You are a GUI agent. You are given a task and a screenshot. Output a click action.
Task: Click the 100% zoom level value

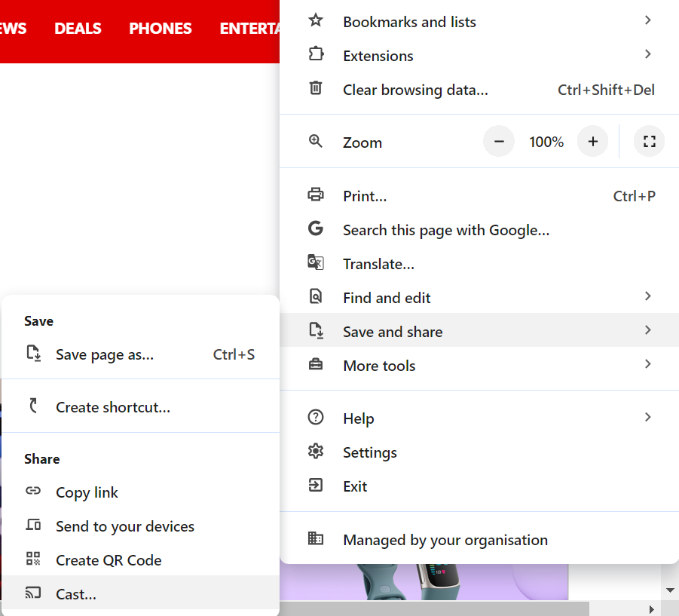tap(546, 142)
